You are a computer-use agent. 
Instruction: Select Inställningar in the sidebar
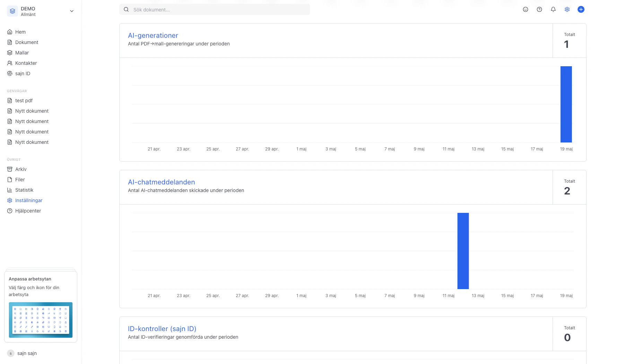[29, 200]
